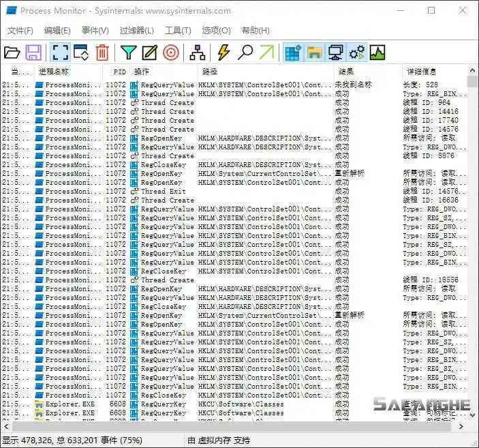The image size is (479, 448).
Task: Select the Thread Create row with 线程 ID: 964
Action: (x=234, y=102)
